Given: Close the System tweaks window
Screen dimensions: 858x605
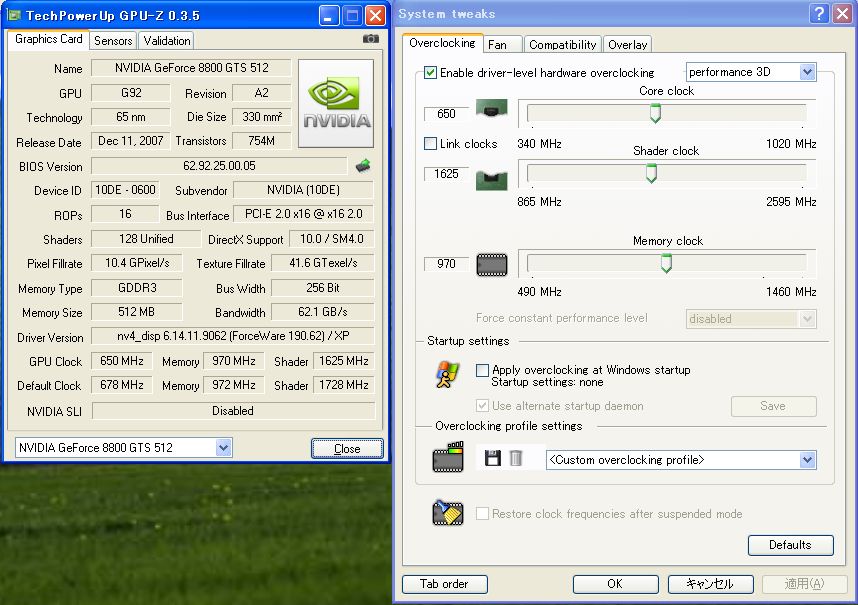Looking at the screenshot, I should click(x=842, y=14).
